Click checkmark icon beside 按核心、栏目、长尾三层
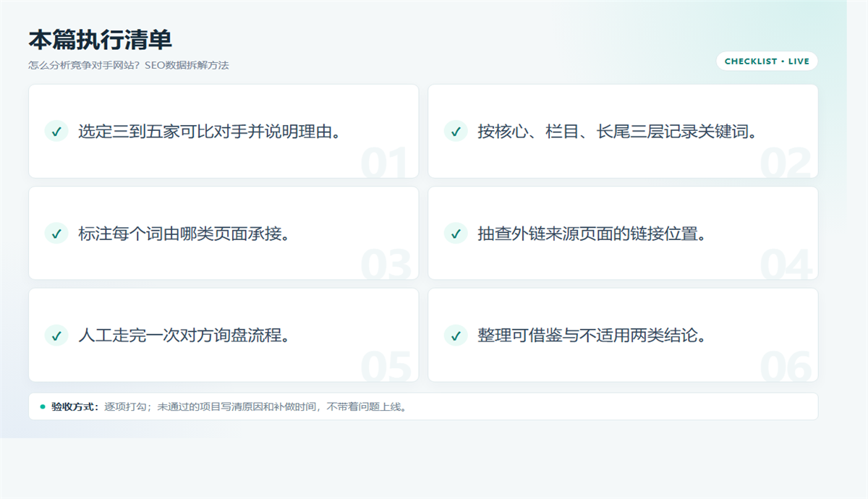The width and height of the screenshot is (868, 499). (456, 131)
